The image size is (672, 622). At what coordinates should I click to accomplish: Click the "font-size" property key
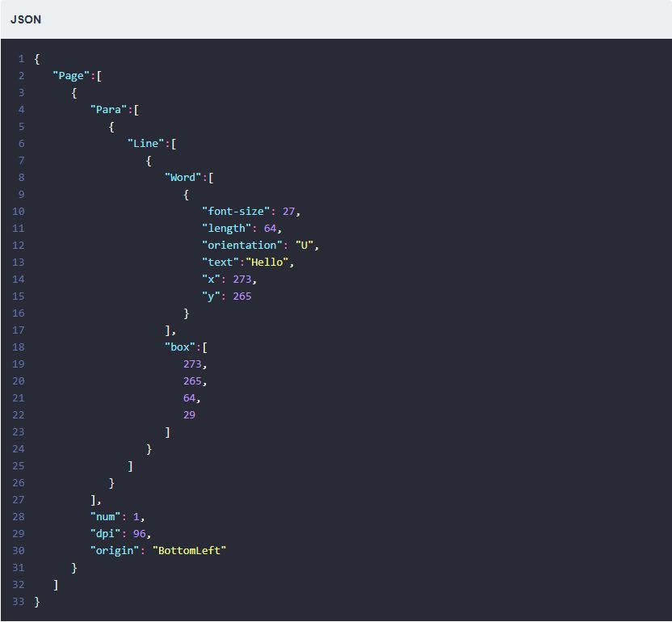(x=237, y=211)
